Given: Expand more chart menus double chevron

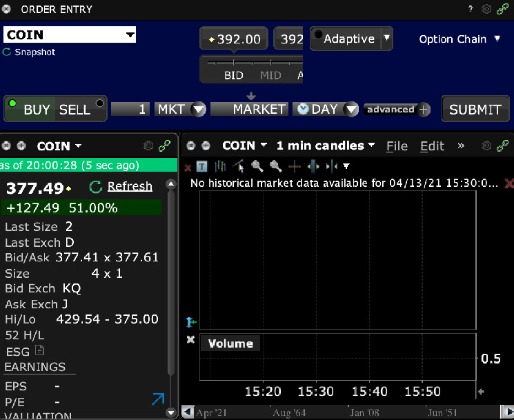Looking at the screenshot, I should tap(461, 146).
